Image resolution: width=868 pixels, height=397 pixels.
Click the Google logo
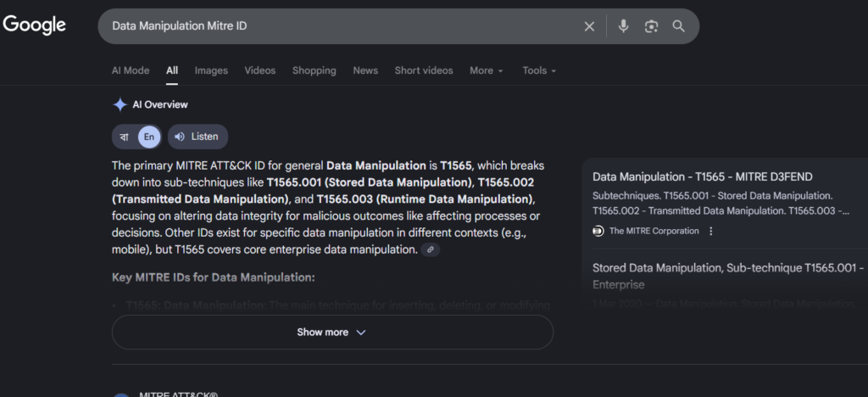pos(34,25)
